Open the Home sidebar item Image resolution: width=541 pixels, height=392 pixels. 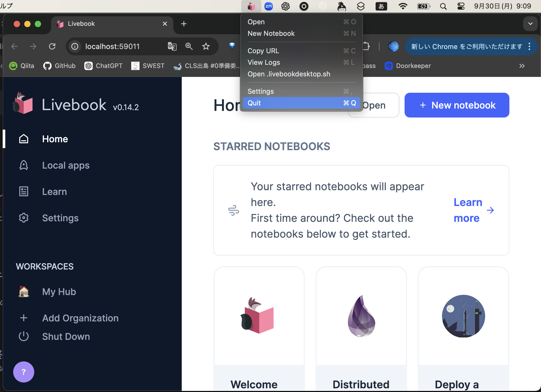(55, 139)
